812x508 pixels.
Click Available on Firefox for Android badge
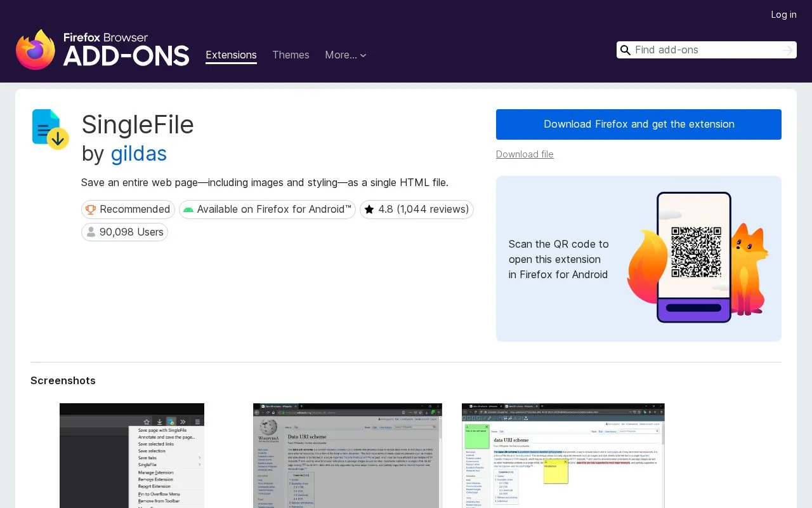268,210
